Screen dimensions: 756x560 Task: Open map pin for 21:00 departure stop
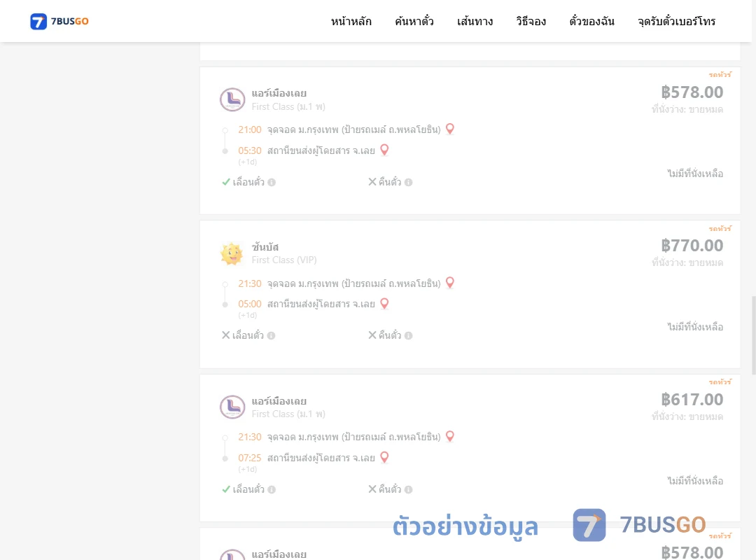(450, 129)
